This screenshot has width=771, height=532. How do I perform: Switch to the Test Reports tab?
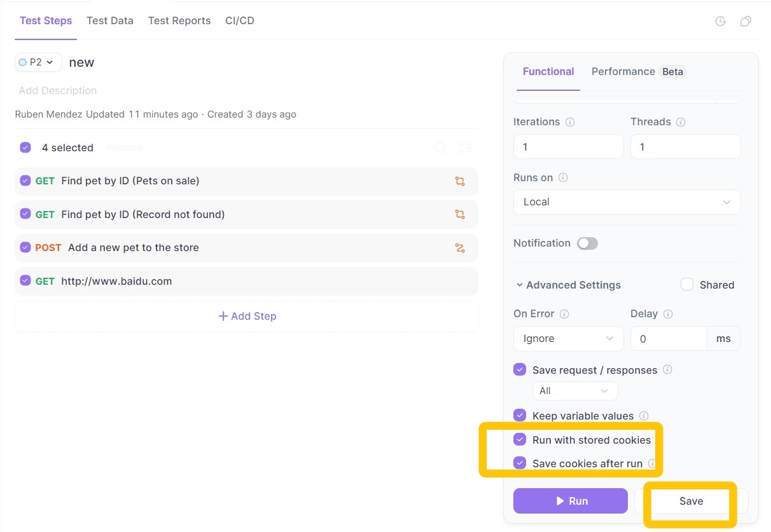coord(179,21)
